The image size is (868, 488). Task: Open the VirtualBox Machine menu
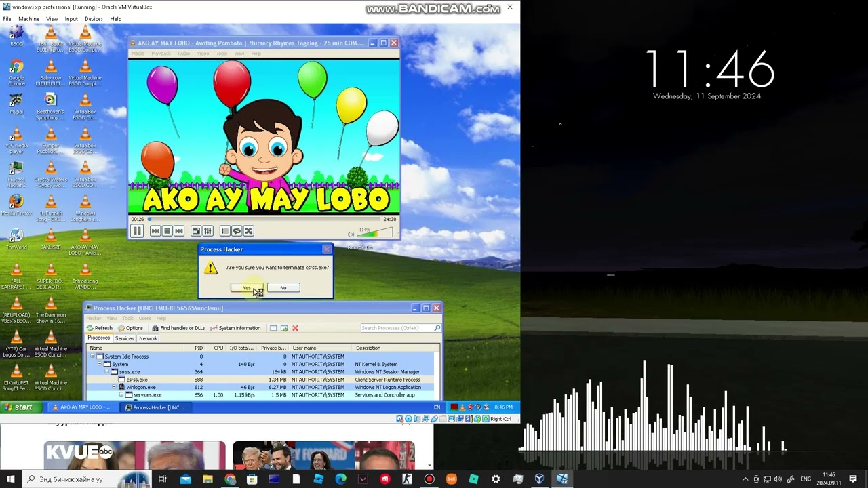coord(28,19)
